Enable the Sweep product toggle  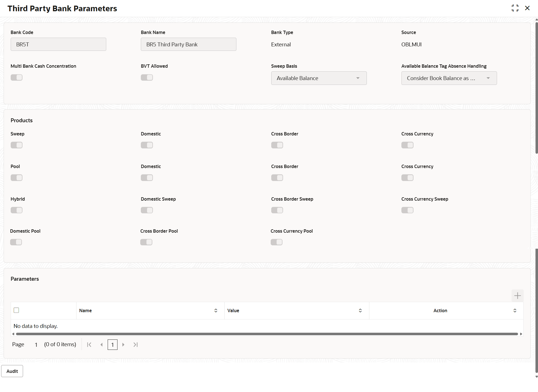pos(17,145)
